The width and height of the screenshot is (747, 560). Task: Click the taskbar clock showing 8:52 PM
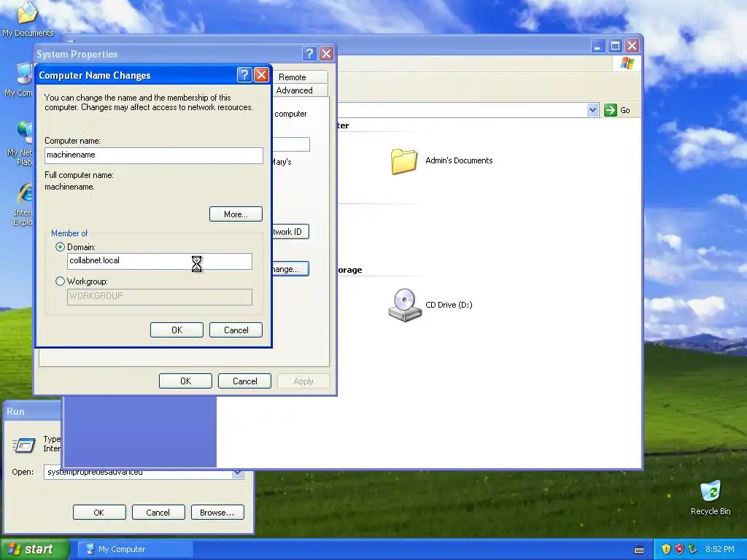pyautogui.click(x=719, y=549)
